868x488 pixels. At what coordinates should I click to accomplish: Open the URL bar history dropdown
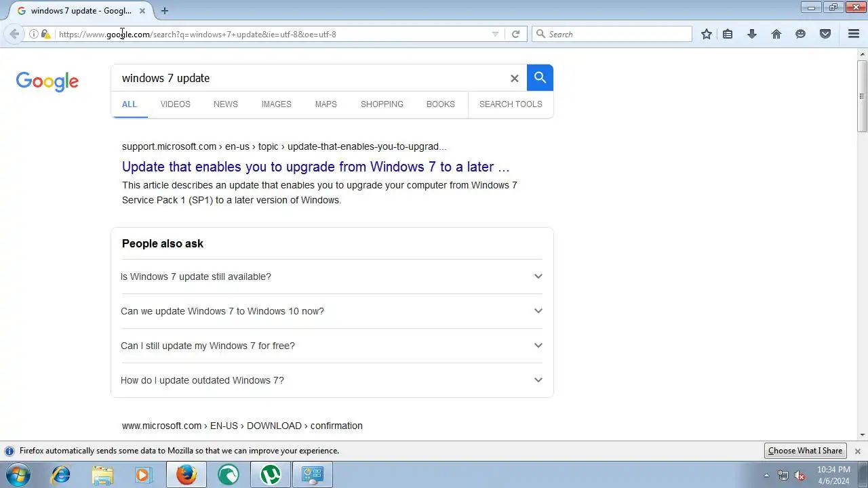495,34
